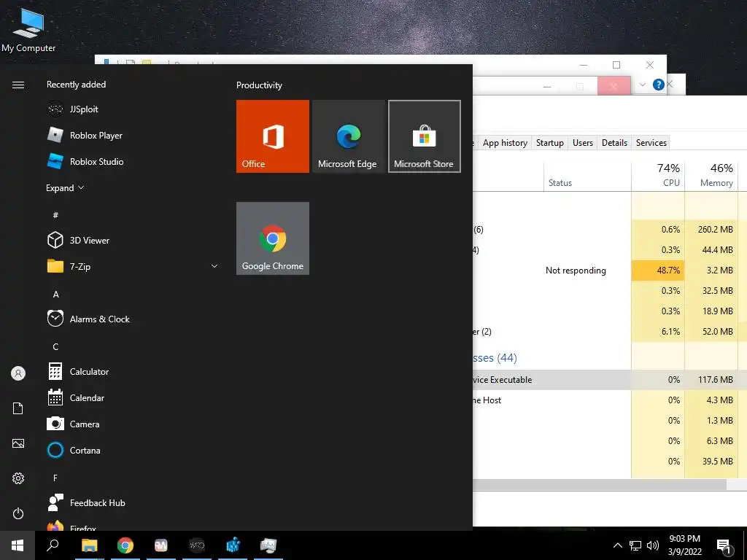747x560 pixels.
Task: Open Task Manager taskbar icon
Action: 268,545
